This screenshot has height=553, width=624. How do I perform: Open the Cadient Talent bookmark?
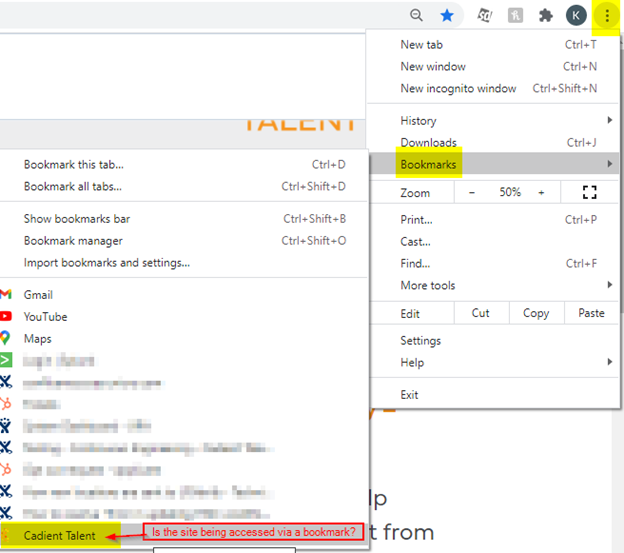coord(60,535)
